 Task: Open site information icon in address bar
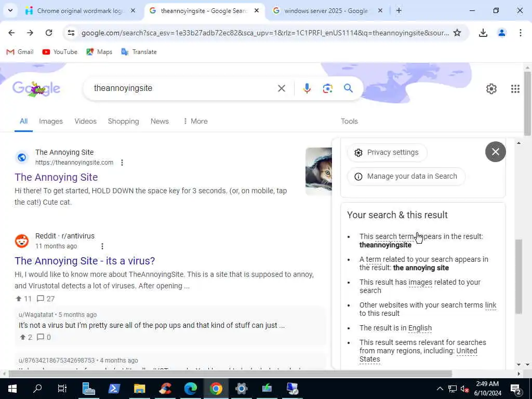71,33
